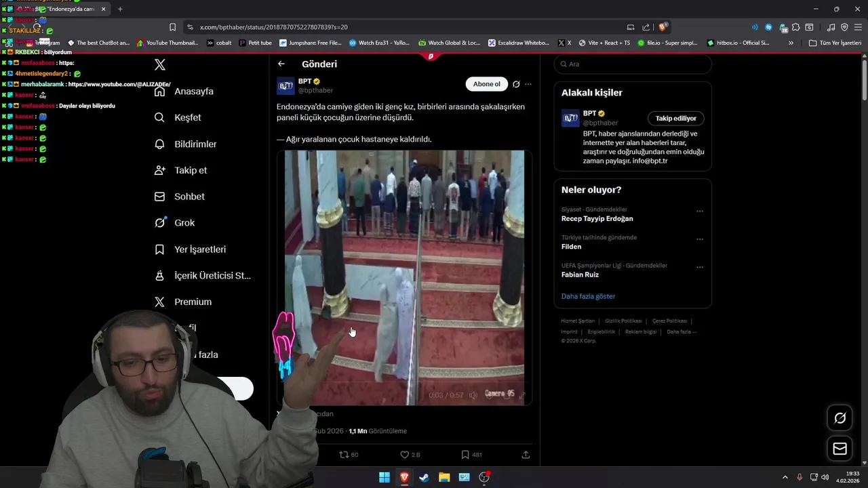
Task: Open Gizlilik Politikası footer link
Action: [x=623, y=321]
